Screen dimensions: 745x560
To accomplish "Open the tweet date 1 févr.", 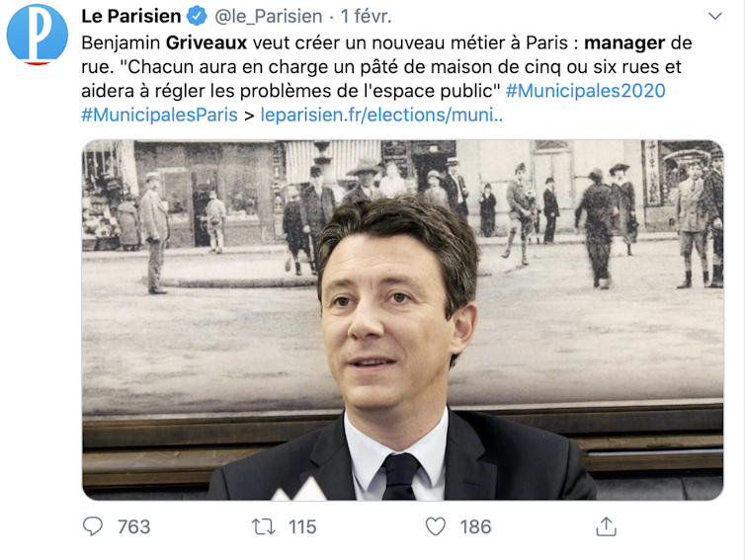I will pyautogui.click(x=366, y=16).
